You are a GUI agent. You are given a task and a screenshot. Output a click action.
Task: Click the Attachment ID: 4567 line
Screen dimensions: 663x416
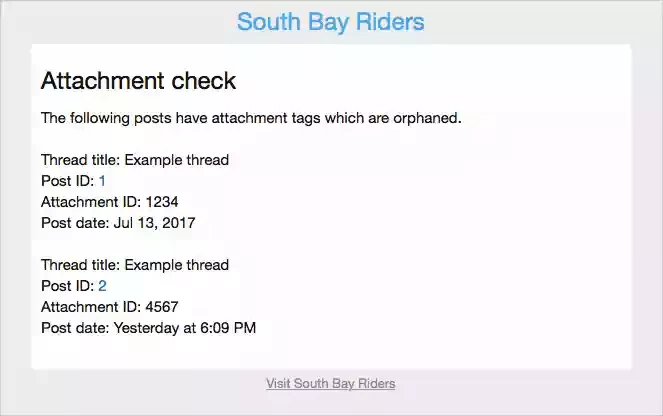[x=110, y=307]
